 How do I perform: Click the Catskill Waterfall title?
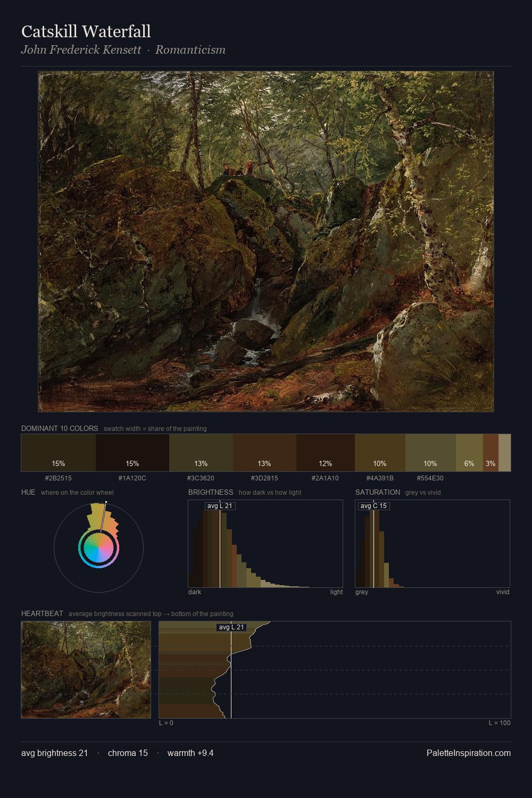[x=86, y=31]
